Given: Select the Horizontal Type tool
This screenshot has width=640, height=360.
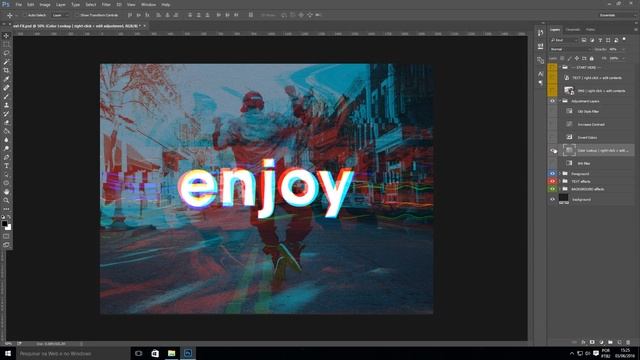Looking at the screenshot, I should [6, 165].
